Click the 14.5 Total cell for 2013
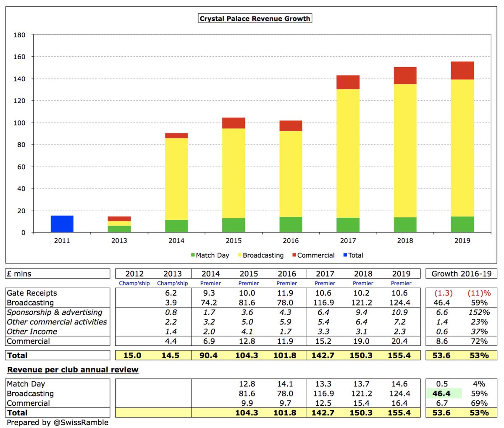Viewport: 504px width, 428px height. [x=171, y=355]
